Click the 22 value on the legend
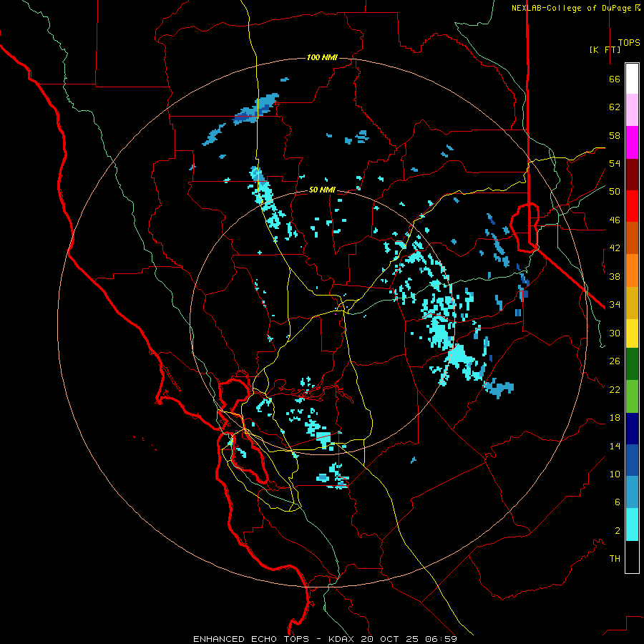Viewport: 644px width, 644px height. tap(615, 389)
